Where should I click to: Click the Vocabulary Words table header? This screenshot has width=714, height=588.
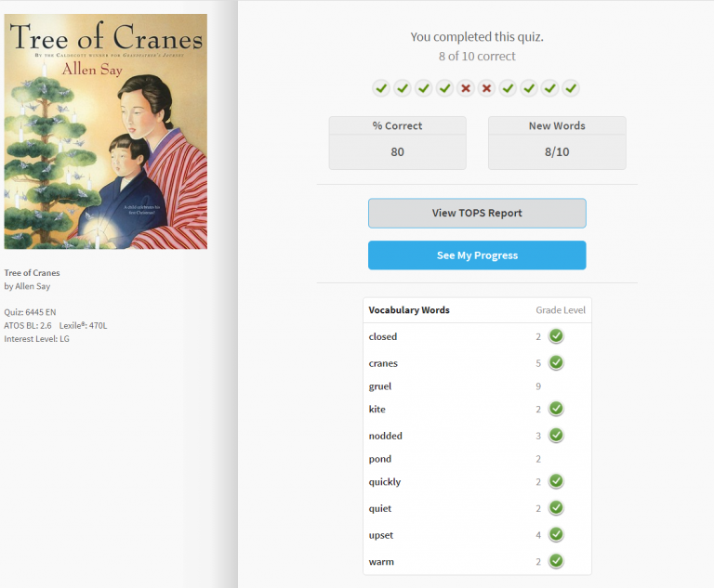click(409, 310)
